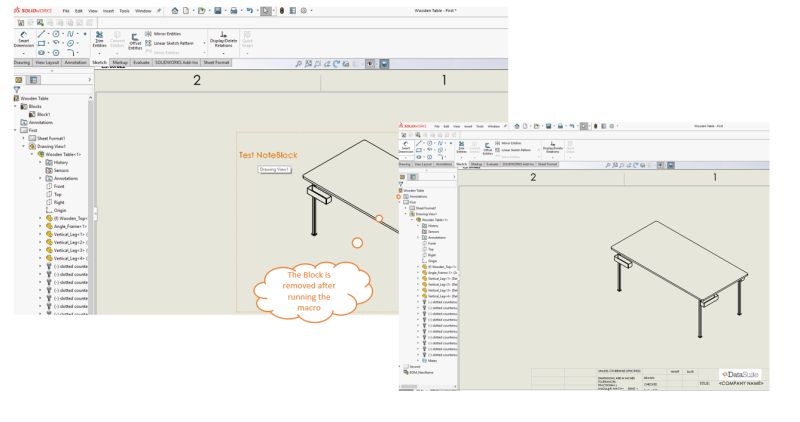Open File menu in left SolidWorks window

pyautogui.click(x=66, y=11)
